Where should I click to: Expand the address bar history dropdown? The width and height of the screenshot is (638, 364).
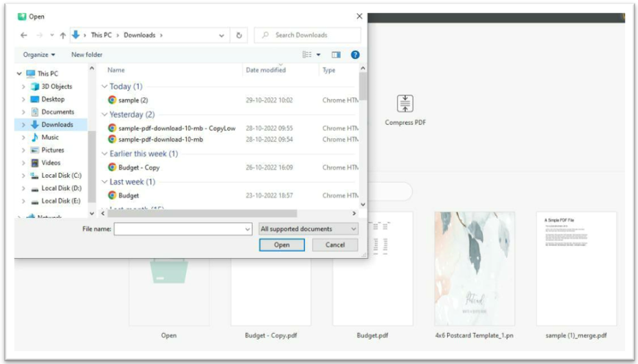pyautogui.click(x=221, y=36)
